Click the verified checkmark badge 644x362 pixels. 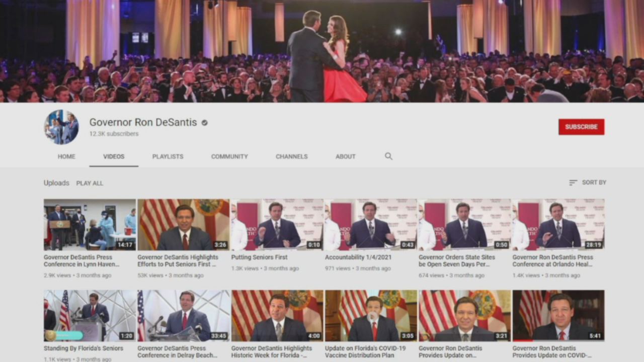205,123
